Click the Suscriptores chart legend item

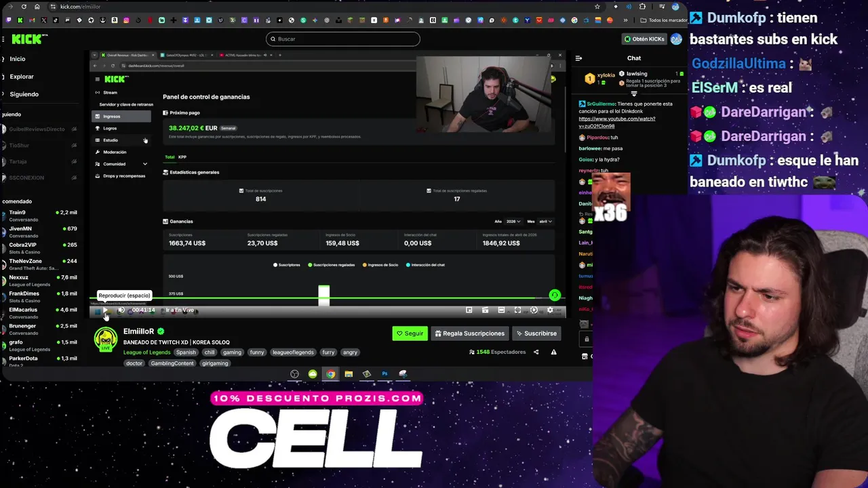pos(286,265)
